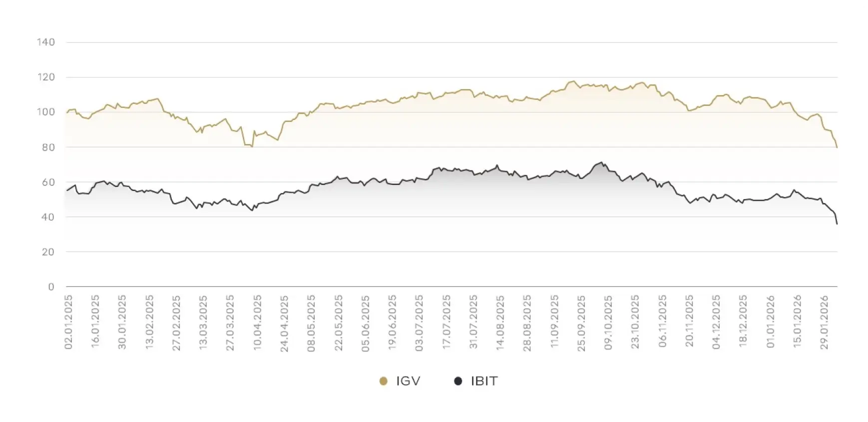Viewport: 868px width, 422px height.
Task: Click the 20 value on the y-axis
Action: (48, 252)
